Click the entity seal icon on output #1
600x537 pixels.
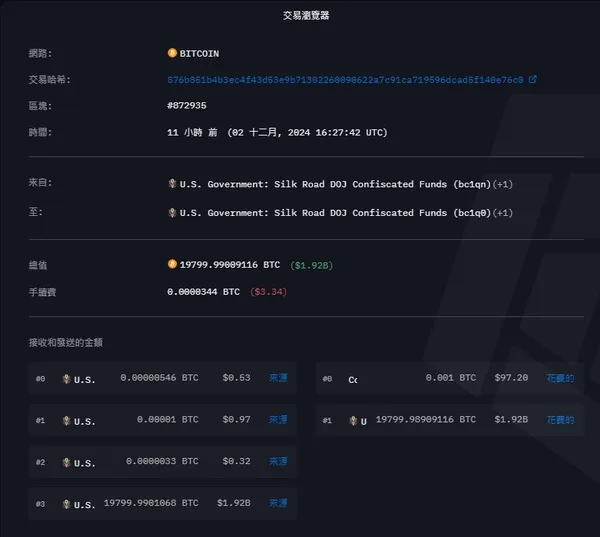point(353,421)
